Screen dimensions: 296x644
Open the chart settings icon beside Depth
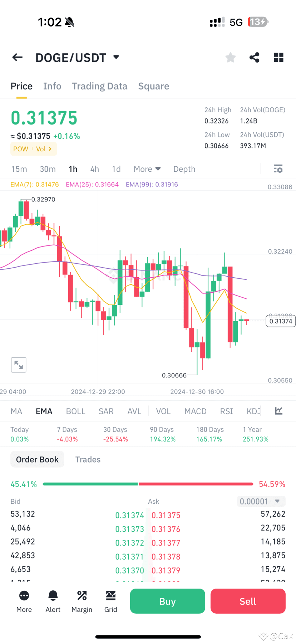pos(278,169)
